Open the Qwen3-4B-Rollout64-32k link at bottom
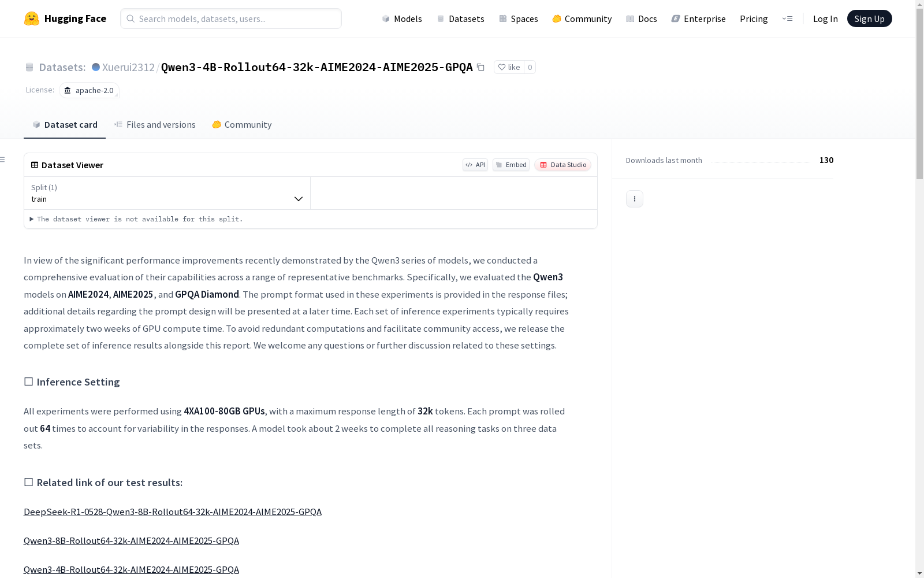Viewport: 924px width, 578px height. pos(131,569)
